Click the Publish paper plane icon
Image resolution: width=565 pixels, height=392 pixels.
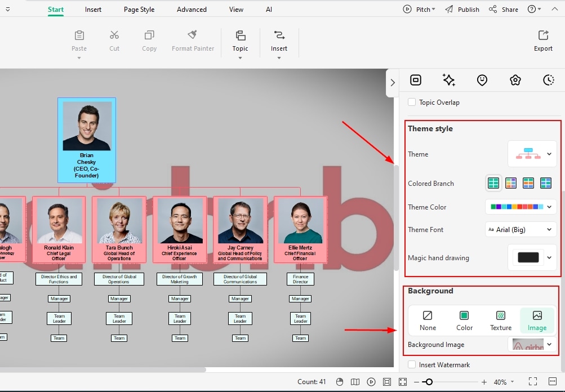pos(449,10)
